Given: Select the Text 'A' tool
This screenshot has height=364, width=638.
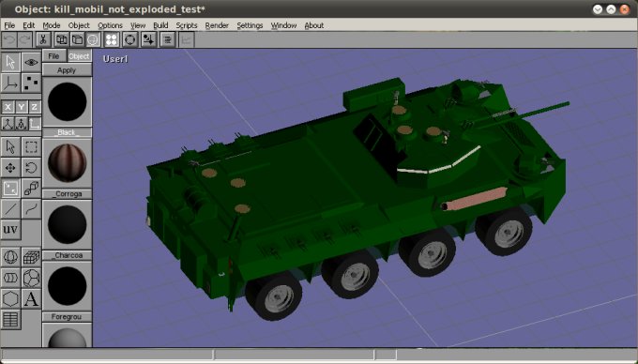Looking at the screenshot, I should (31, 299).
